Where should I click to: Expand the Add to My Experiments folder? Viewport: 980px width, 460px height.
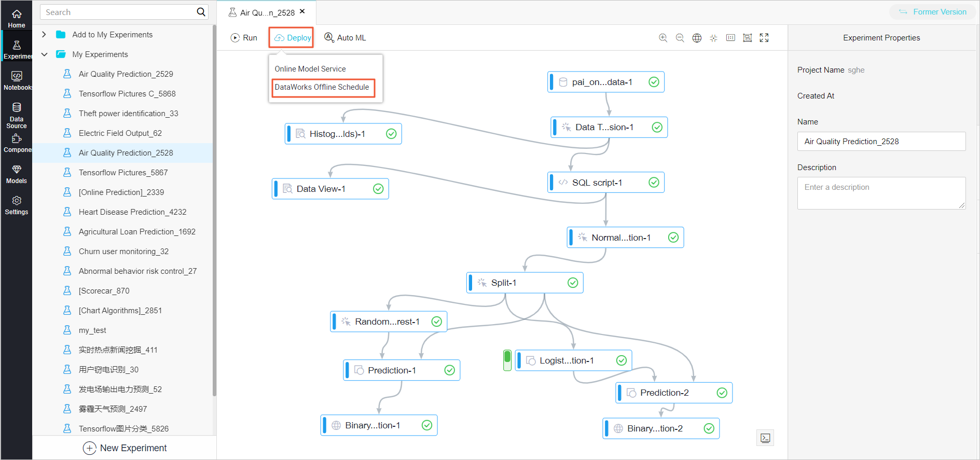click(44, 35)
